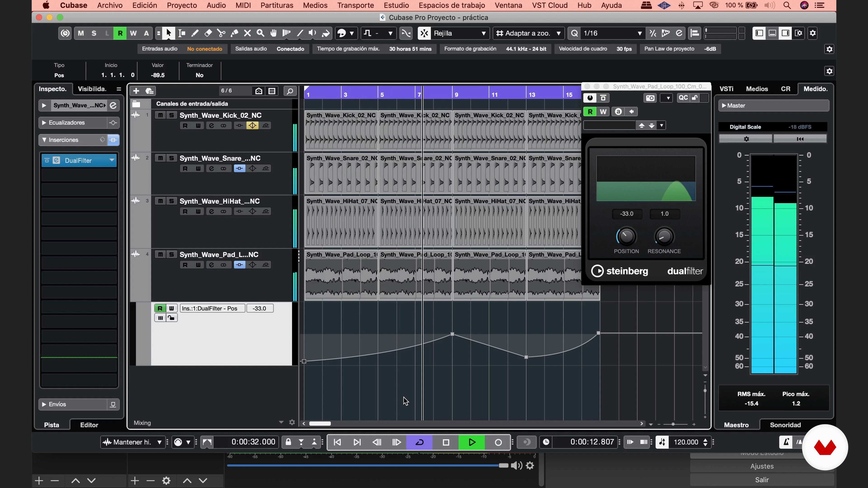Select the Glue tool
Image resolution: width=868 pixels, height=488 pixels.
click(234, 33)
